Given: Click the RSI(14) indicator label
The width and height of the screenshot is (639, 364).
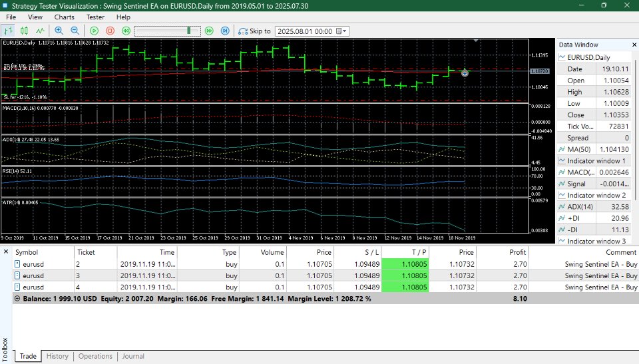Looking at the screenshot, I should (17, 171).
